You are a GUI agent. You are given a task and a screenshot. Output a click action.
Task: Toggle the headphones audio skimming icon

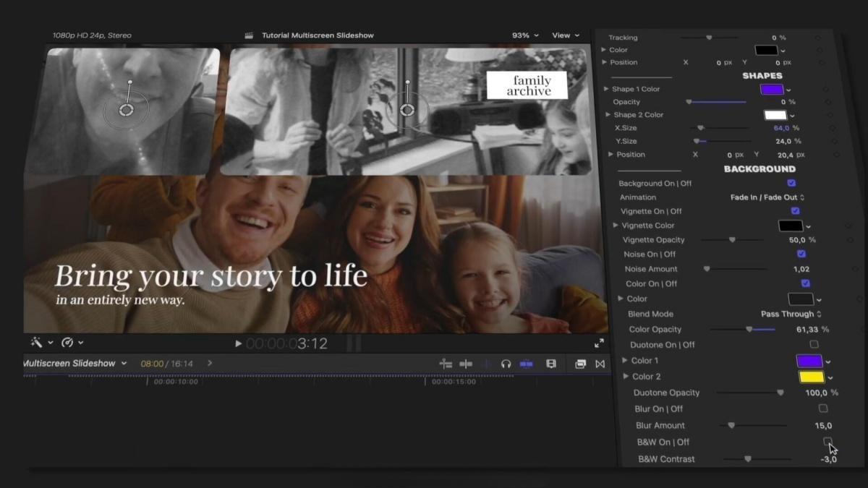tap(506, 364)
